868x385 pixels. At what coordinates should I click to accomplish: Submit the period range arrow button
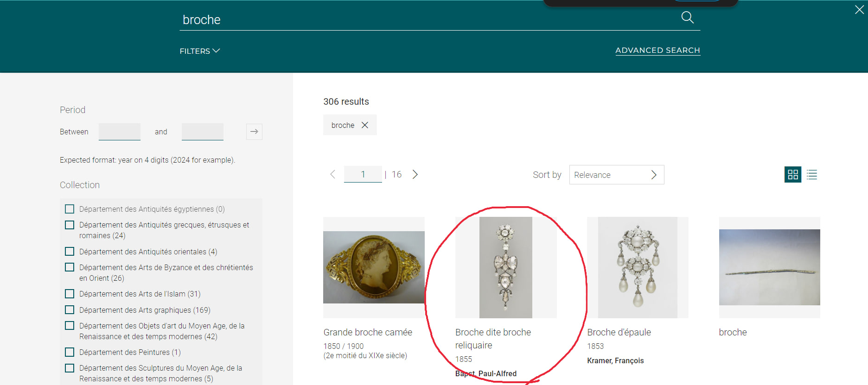254,132
